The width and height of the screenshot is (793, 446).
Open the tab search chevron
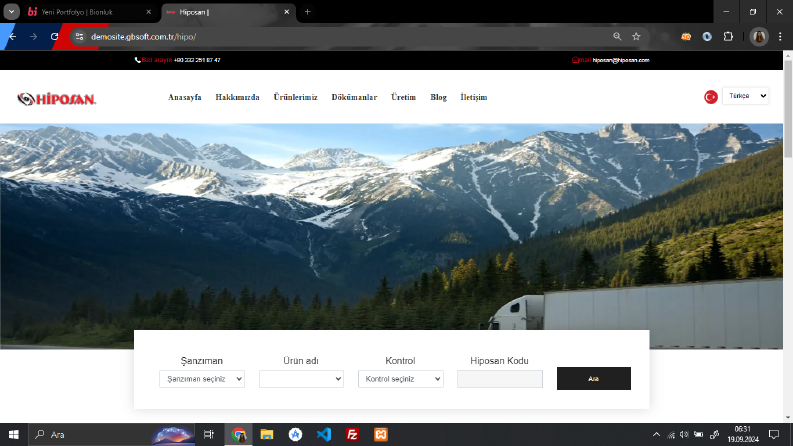coord(11,12)
